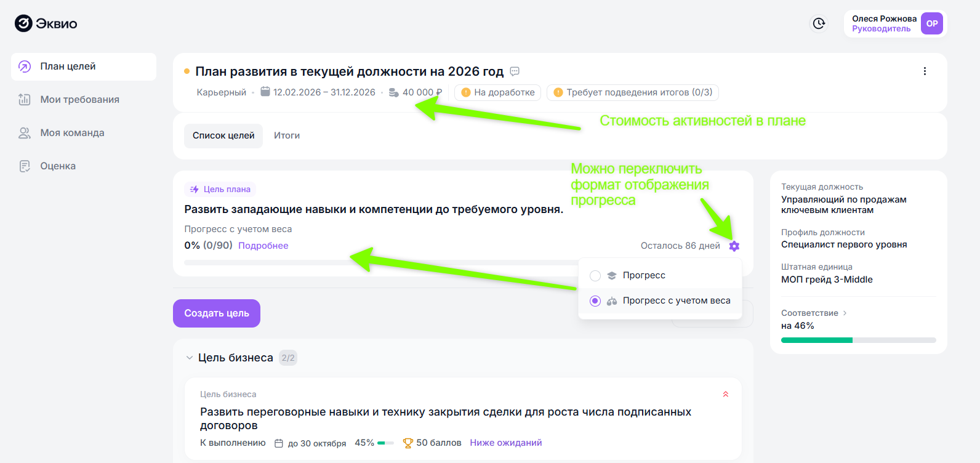This screenshot has width=980, height=463.
Task: Click the trophy icon by 50 баллов
Action: click(408, 443)
